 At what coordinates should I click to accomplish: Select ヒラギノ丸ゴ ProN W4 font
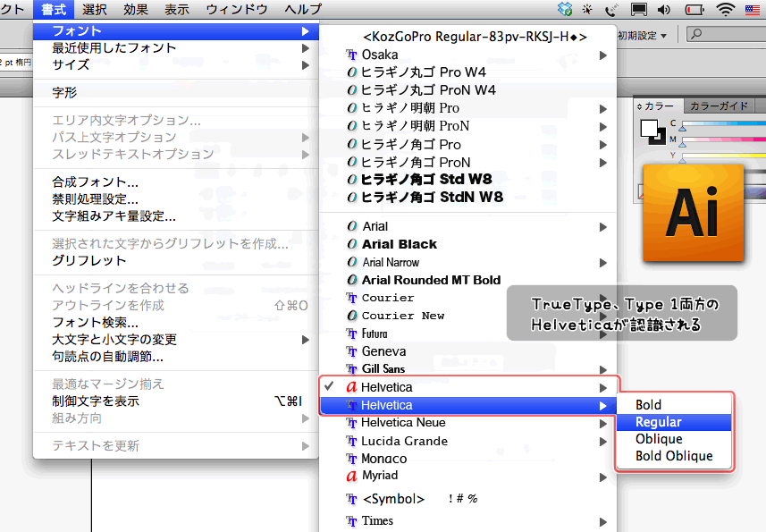[x=468, y=90]
